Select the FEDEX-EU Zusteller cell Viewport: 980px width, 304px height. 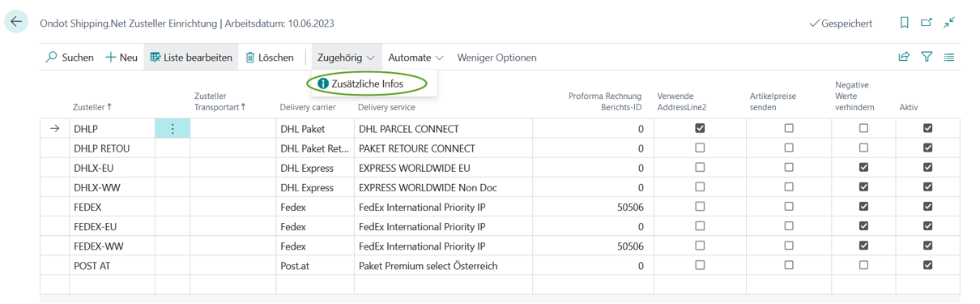click(112, 226)
